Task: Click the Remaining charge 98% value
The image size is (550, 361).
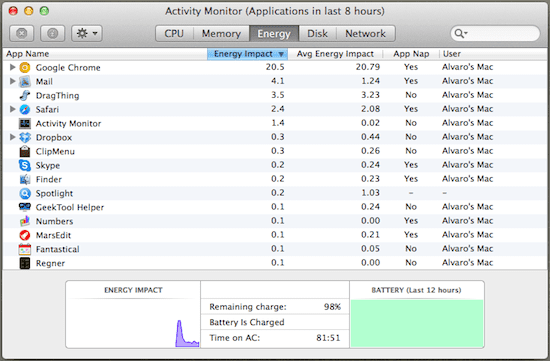Action: pos(332,307)
